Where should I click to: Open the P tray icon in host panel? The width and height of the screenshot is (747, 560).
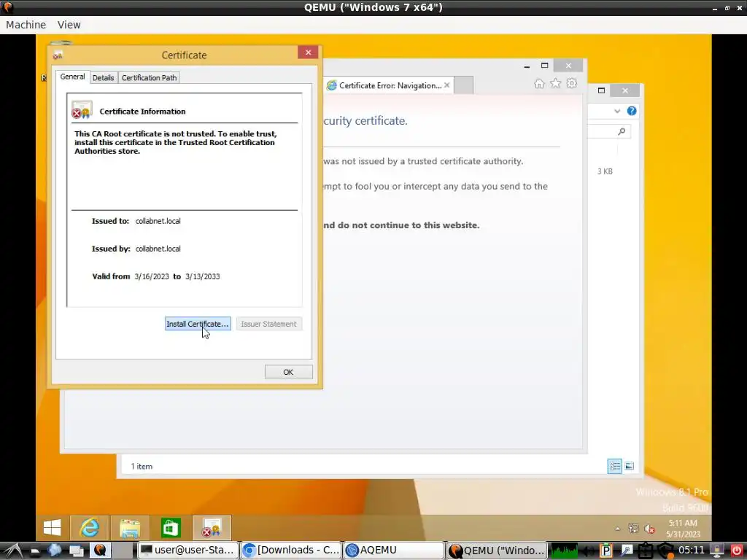point(606,551)
